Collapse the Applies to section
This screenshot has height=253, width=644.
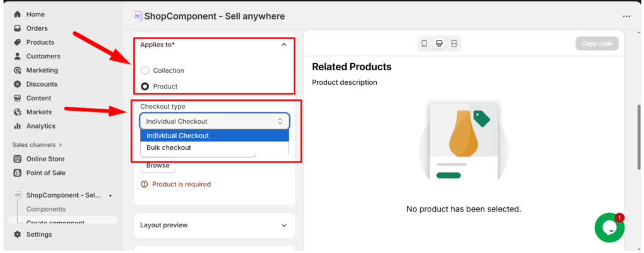coord(284,45)
